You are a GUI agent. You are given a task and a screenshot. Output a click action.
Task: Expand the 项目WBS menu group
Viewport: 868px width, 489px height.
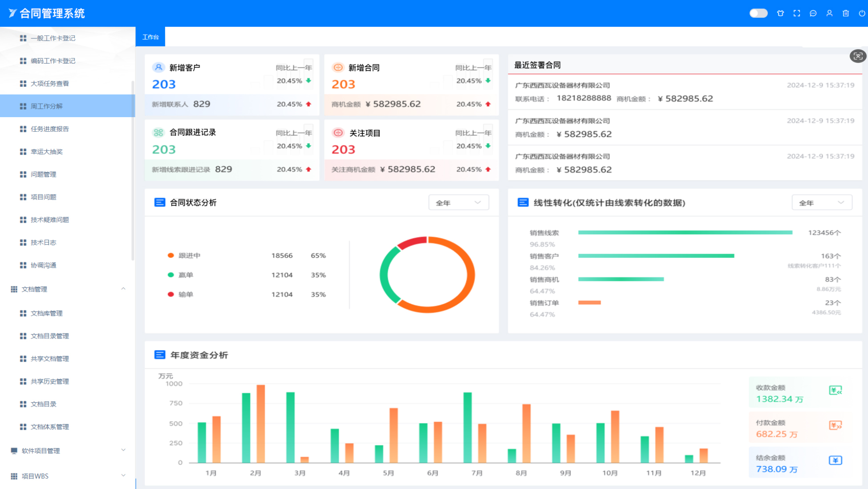68,476
